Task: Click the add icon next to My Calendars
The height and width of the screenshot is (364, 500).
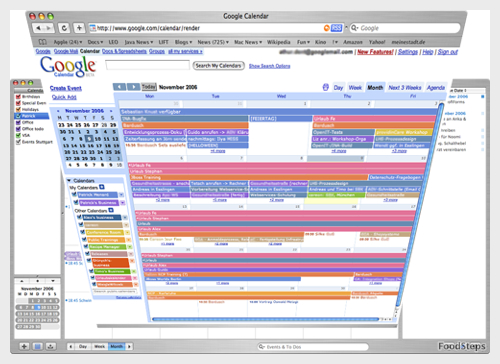Action: pos(102,187)
